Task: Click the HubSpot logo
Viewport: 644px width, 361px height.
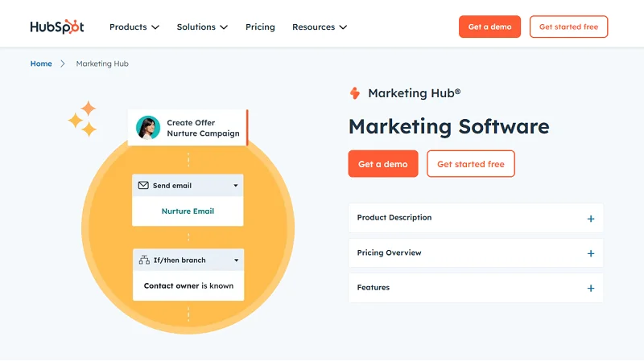Action: click(x=57, y=27)
